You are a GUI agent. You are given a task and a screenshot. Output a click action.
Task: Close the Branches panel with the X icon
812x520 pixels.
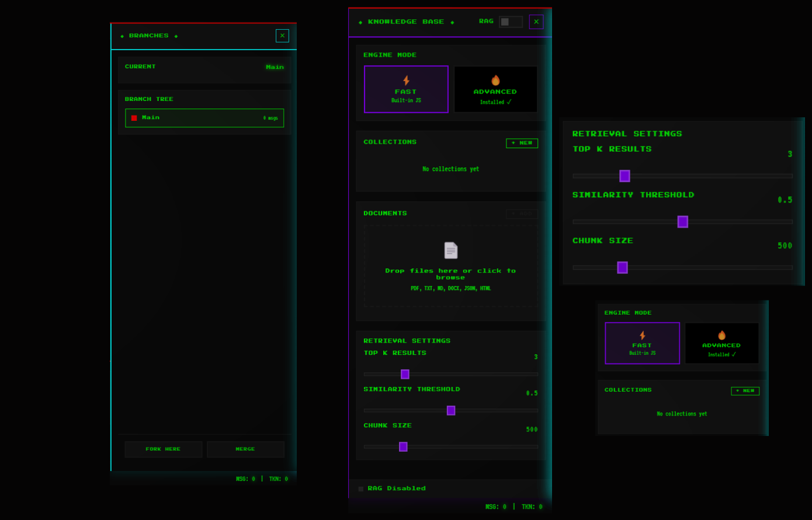point(282,36)
